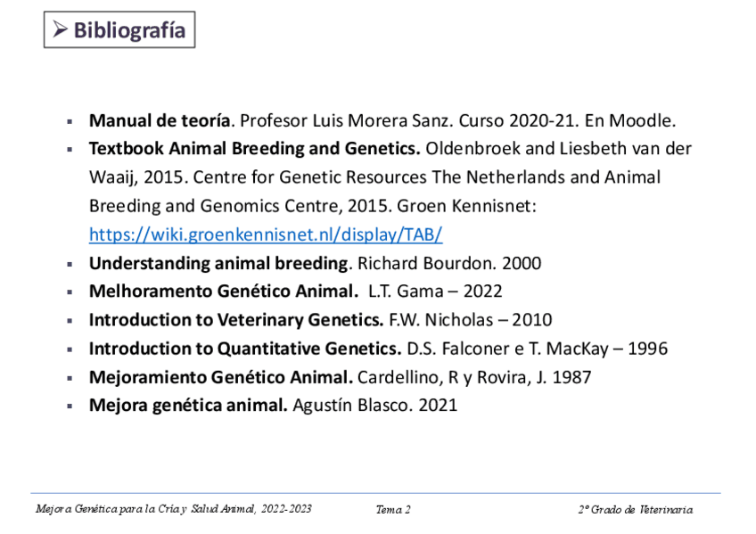This screenshot has height=534, width=756.
Task: Click the Introduction to Quantitative Genetics title
Action: (x=244, y=349)
